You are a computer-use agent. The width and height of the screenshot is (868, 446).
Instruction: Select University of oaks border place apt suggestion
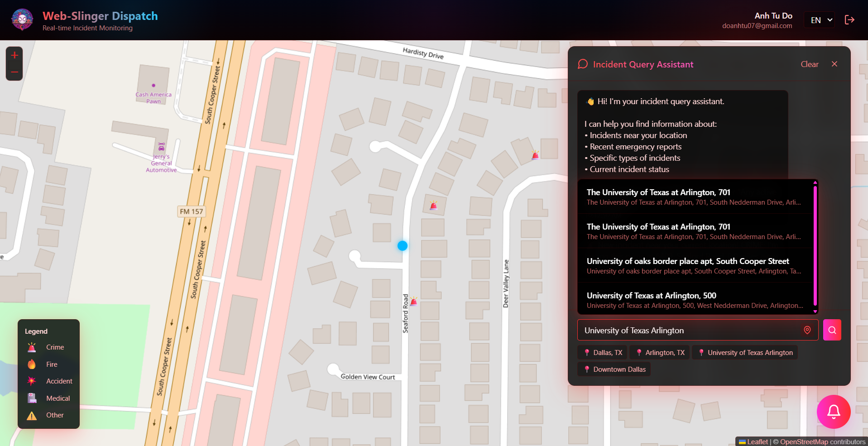[x=695, y=266]
